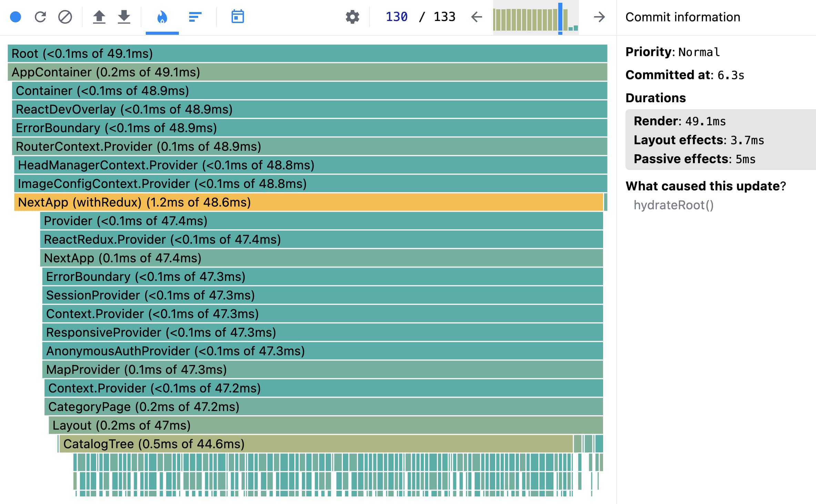816x504 pixels.
Task: Go to the previous commit arrow
Action: coord(477,17)
